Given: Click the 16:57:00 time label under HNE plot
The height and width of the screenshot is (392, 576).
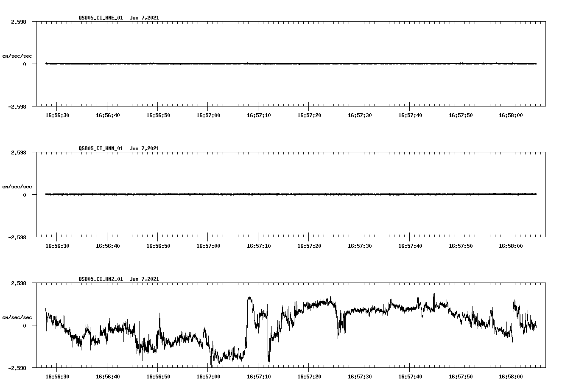Looking at the screenshot, I should click(x=208, y=115).
